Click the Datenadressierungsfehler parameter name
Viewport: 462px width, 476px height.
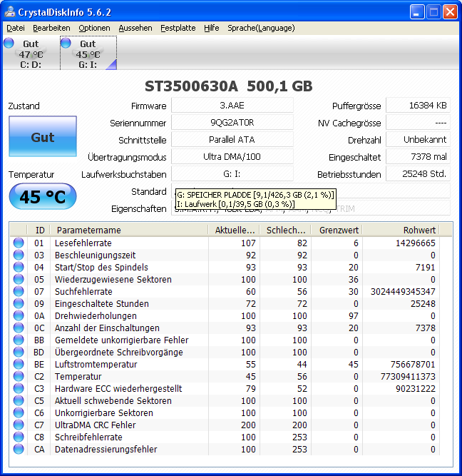[x=106, y=450]
